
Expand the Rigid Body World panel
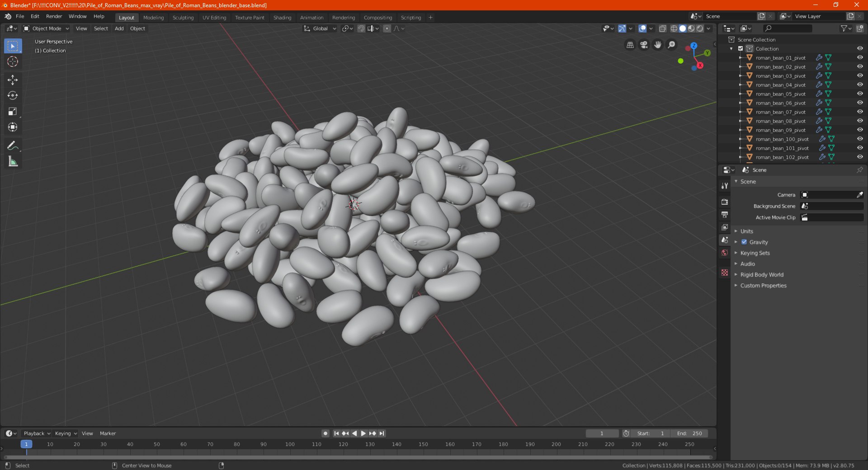[x=762, y=275]
